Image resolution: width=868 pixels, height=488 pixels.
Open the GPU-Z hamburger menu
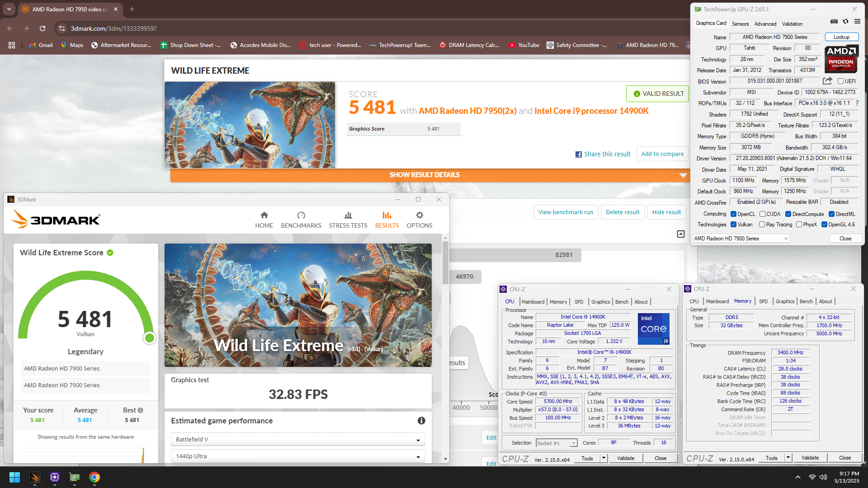pyautogui.click(x=857, y=21)
